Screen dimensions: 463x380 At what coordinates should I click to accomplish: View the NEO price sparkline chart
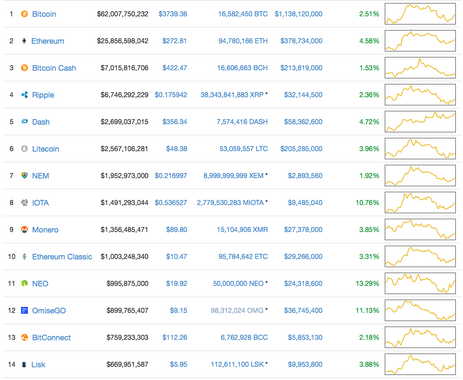pyautogui.click(x=420, y=283)
